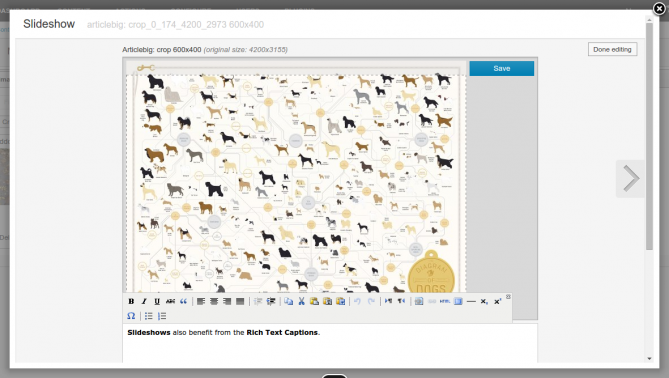Image resolution: width=669 pixels, height=378 pixels.
Task: Insert a horizontal rule line
Action: pos(471,301)
